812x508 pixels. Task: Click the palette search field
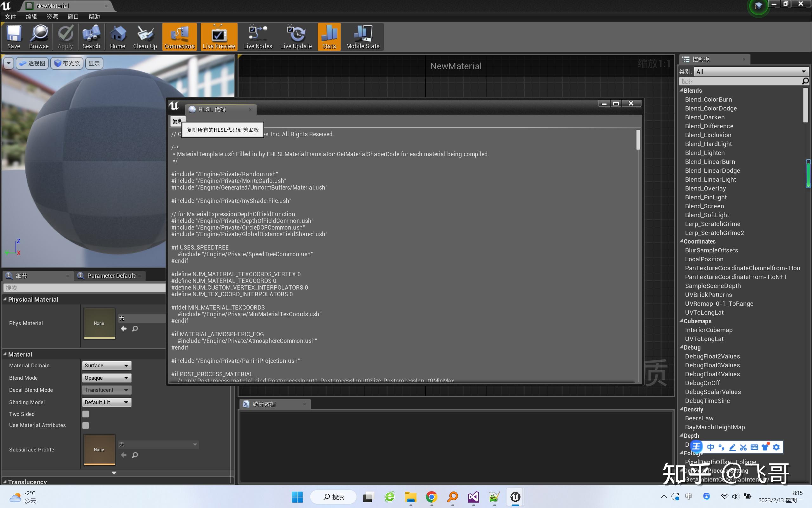tap(740, 81)
